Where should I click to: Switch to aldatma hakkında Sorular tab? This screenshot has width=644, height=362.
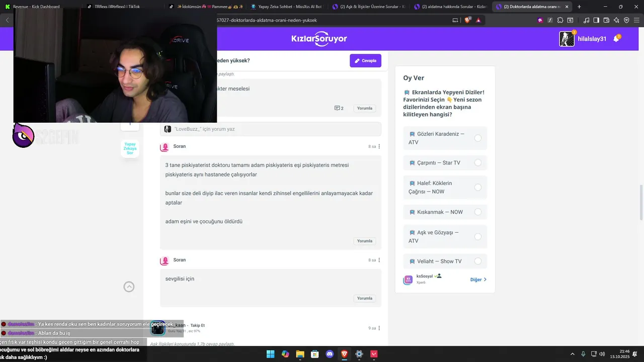click(449, 7)
